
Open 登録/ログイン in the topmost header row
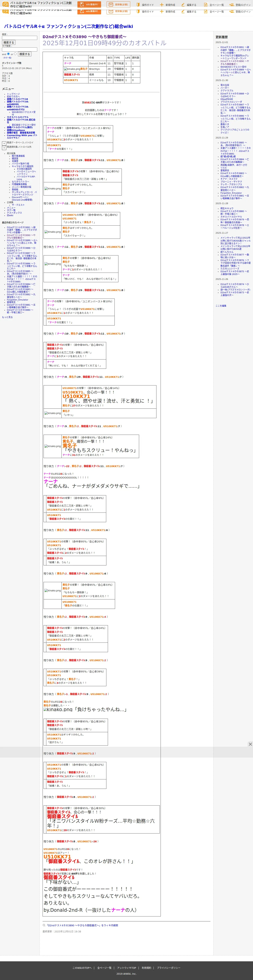coord(240,5)
